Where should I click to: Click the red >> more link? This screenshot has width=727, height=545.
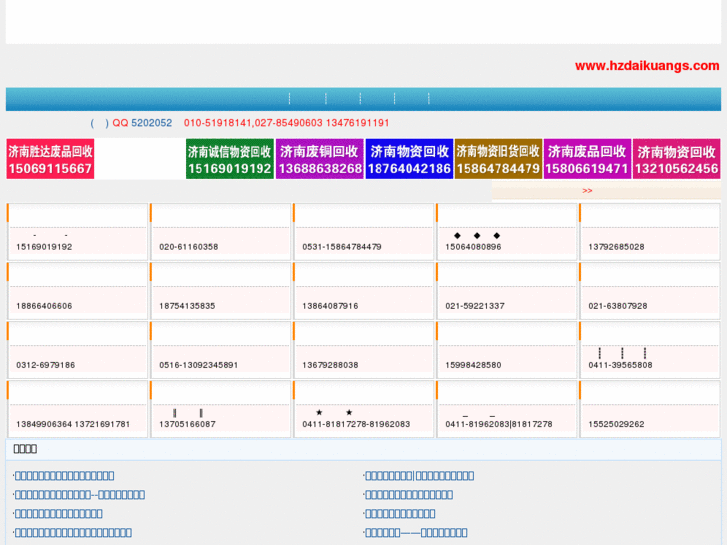tap(587, 191)
